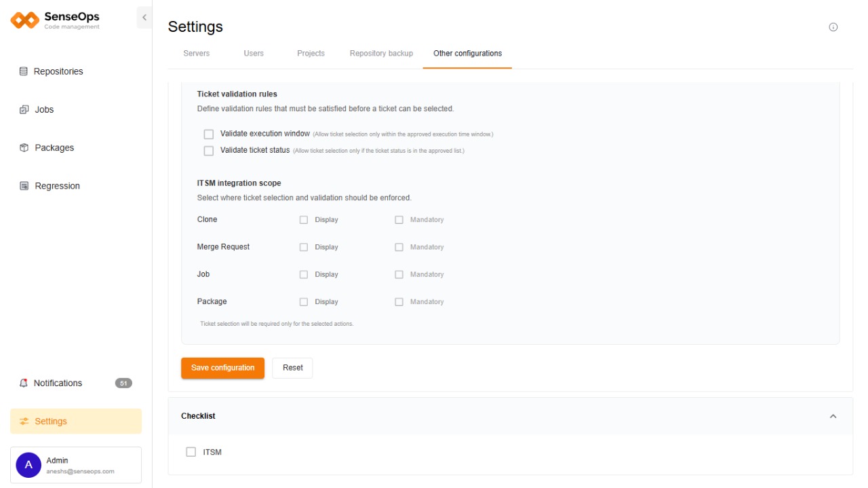Go to Packages via its box icon
Image resolution: width=868 pixels, height=488 pixels.
click(24, 148)
